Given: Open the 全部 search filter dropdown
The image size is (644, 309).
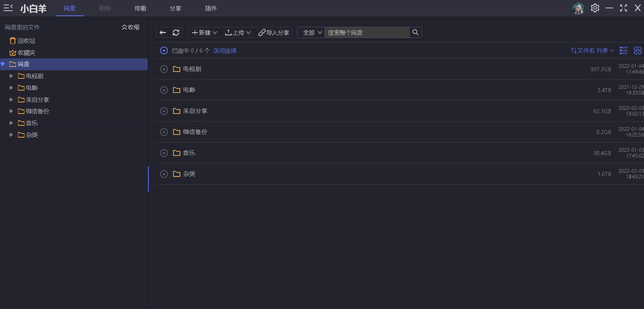Looking at the screenshot, I should (x=312, y=33).
